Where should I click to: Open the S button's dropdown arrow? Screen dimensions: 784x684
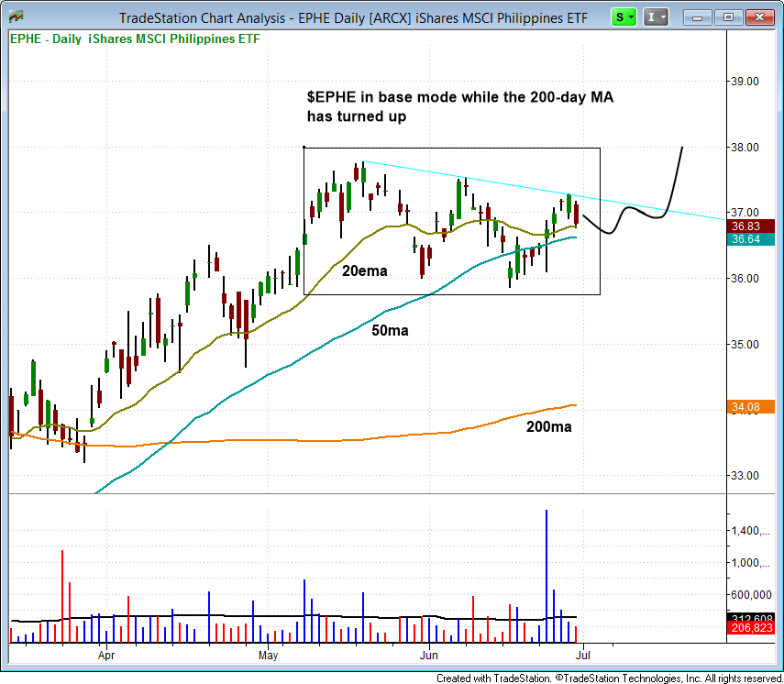tap(630, 17)
